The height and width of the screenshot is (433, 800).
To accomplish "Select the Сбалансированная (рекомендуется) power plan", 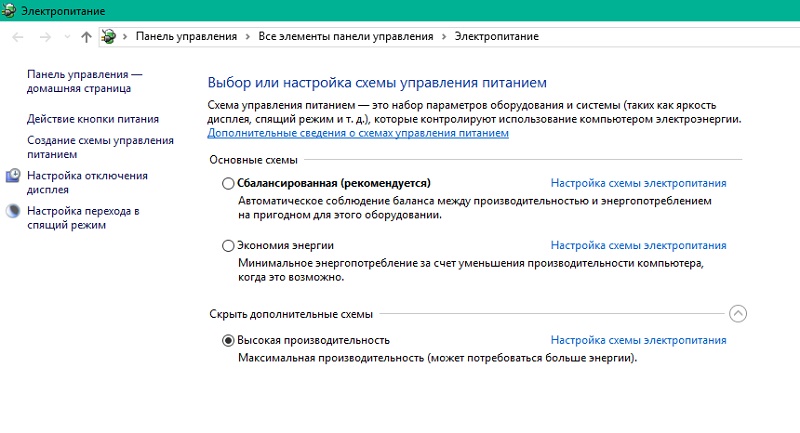I will point(228,184).
